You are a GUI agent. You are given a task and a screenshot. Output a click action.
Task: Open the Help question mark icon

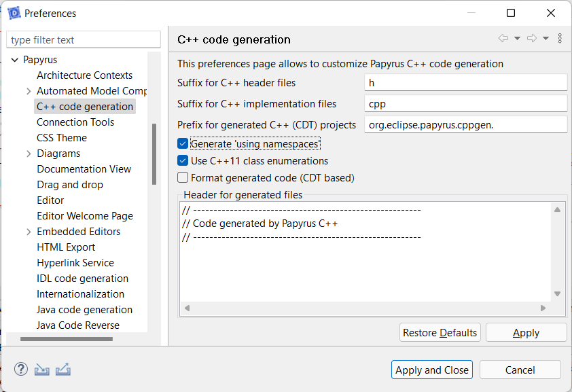coord(21,370)
